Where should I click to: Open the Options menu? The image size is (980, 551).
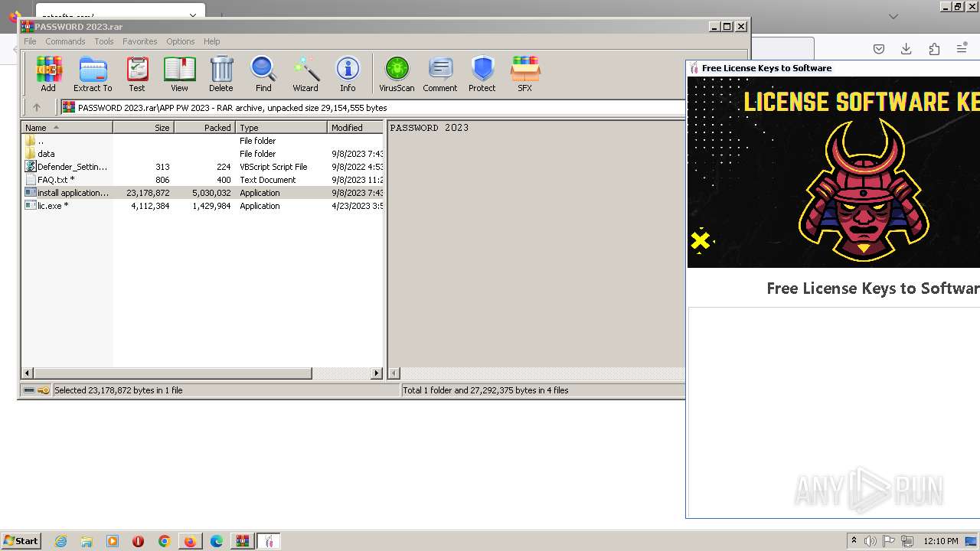click(x=181, y=41)
